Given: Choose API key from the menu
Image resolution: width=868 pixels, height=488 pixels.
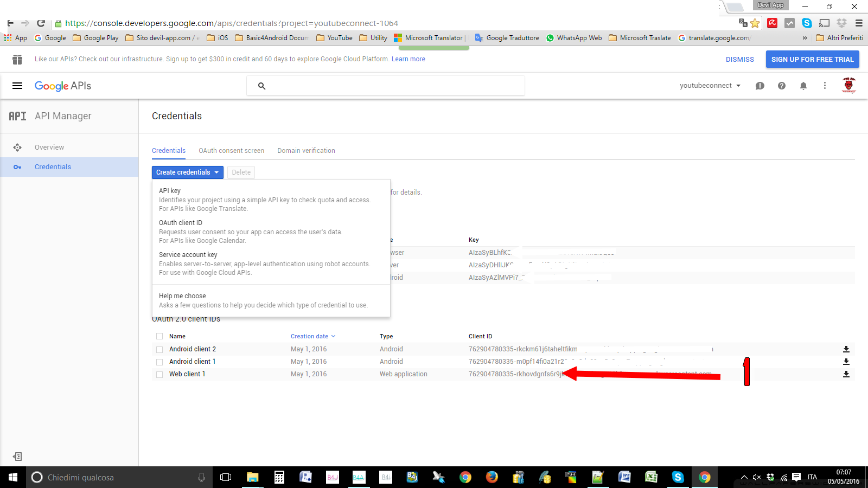Looking at the screenshot, I should 271,200.
